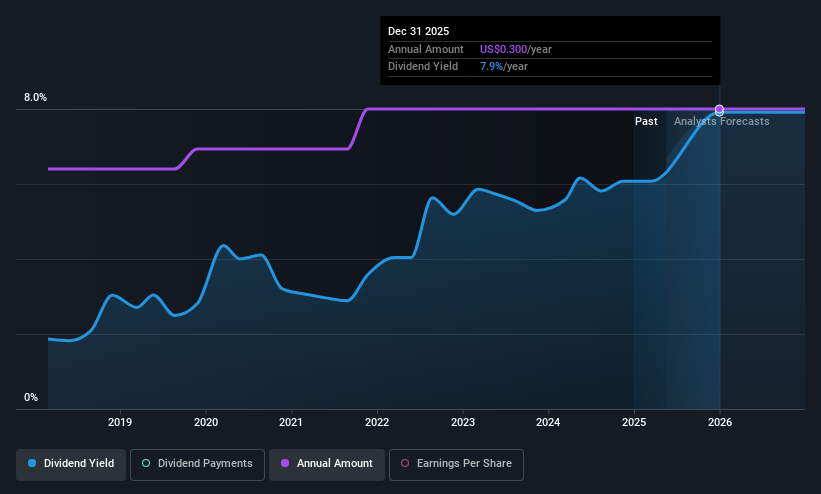Click the Analysts Forecasts region label
The width and height of the screenshot is (821, 494).
click(722, 122)
